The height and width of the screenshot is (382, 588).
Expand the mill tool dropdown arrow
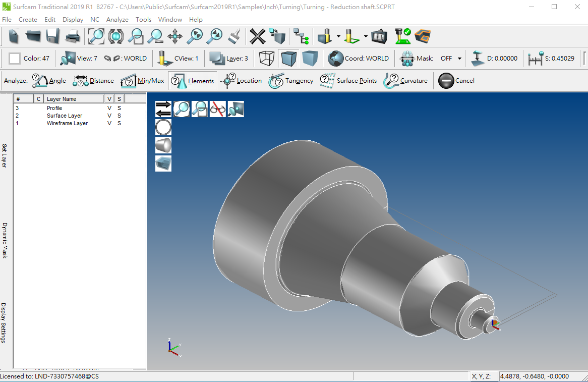[338, 36]
